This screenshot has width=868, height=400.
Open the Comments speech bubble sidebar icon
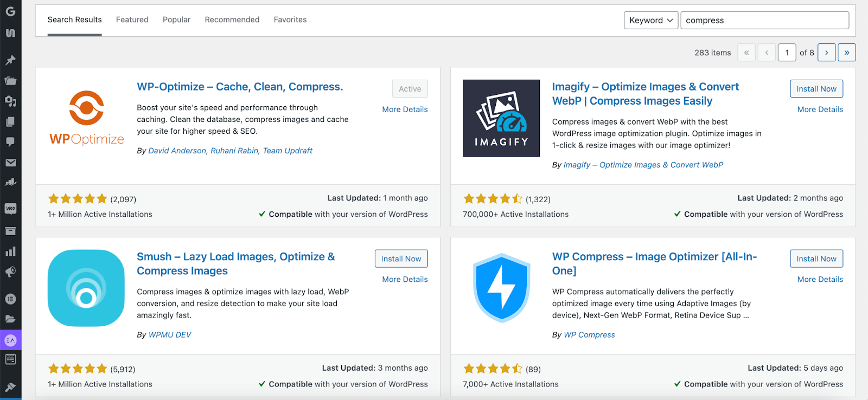pos(10,142)
